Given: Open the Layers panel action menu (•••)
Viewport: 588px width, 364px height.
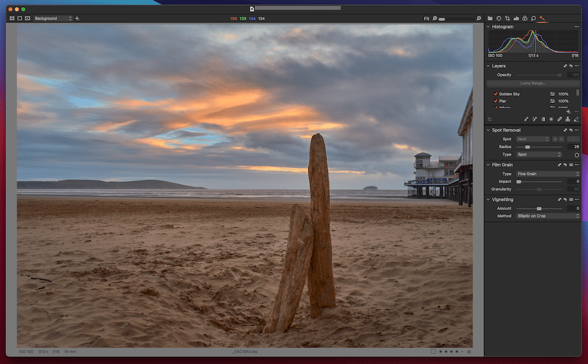Looking at the screenshot, I should [x=577, y=65].
